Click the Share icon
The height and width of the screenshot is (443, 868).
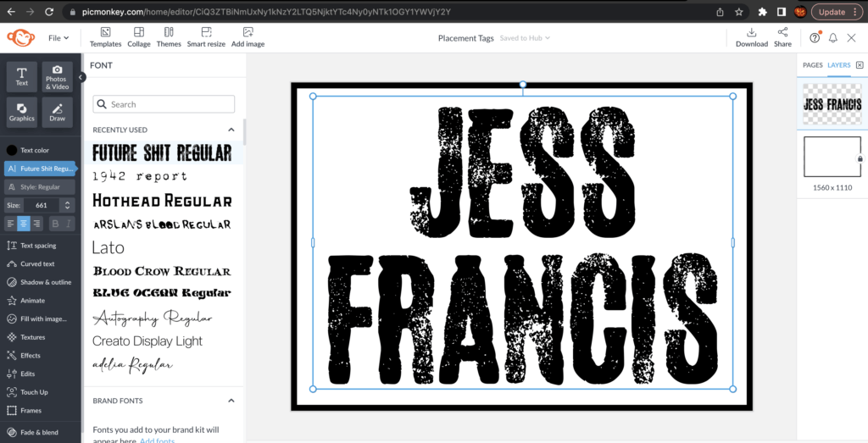782,37
